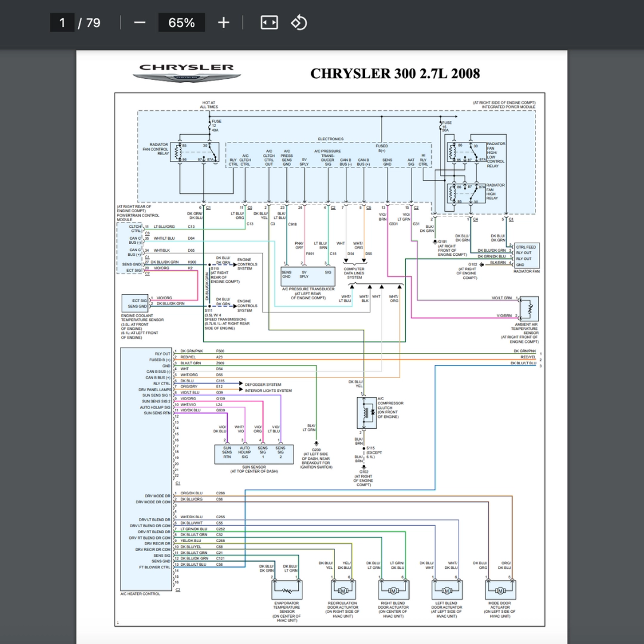Viewport: 644px width, 644px height.
Task: Click the AUTO HDLMP SIG pin label
Action: (155, 407)
